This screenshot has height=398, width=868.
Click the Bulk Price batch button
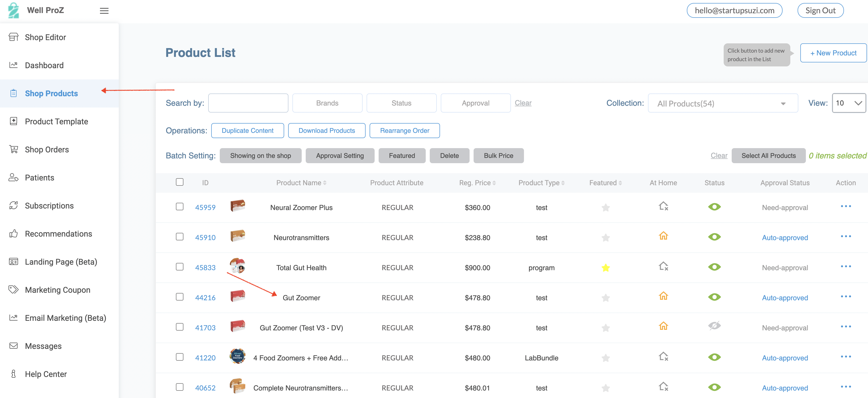click(x=498, y=156)
